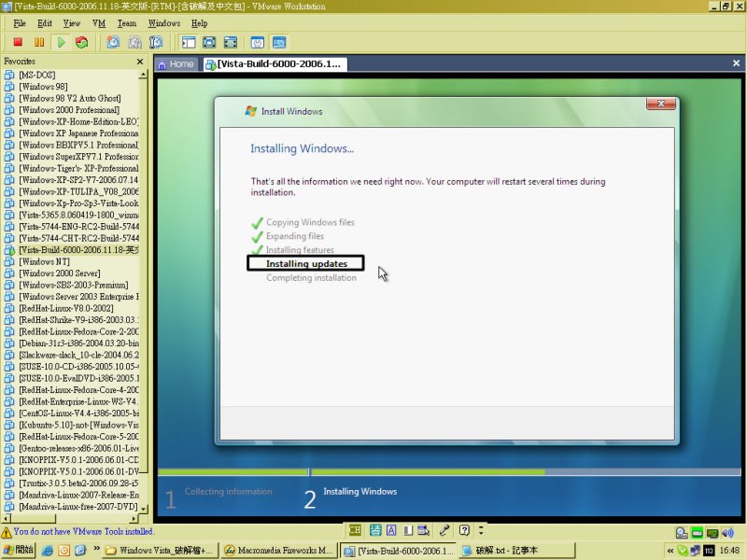Click the clock-like quick launch icon
Viewport: 747px width, 560px height.
tap(63, 551)
